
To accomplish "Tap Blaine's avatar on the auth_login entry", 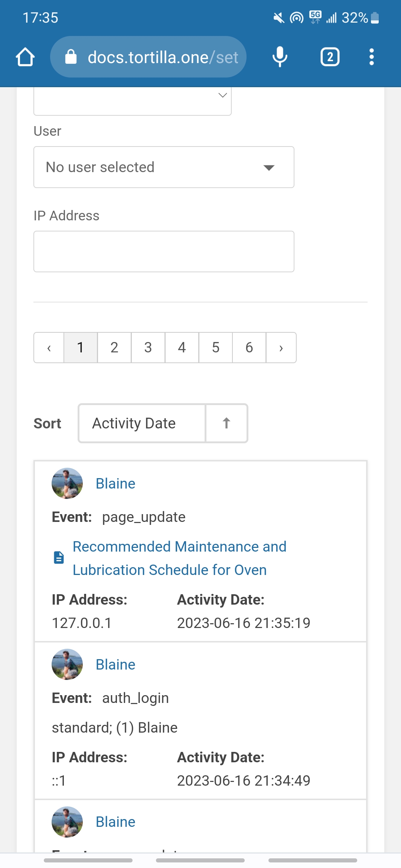I will (67, 664).
